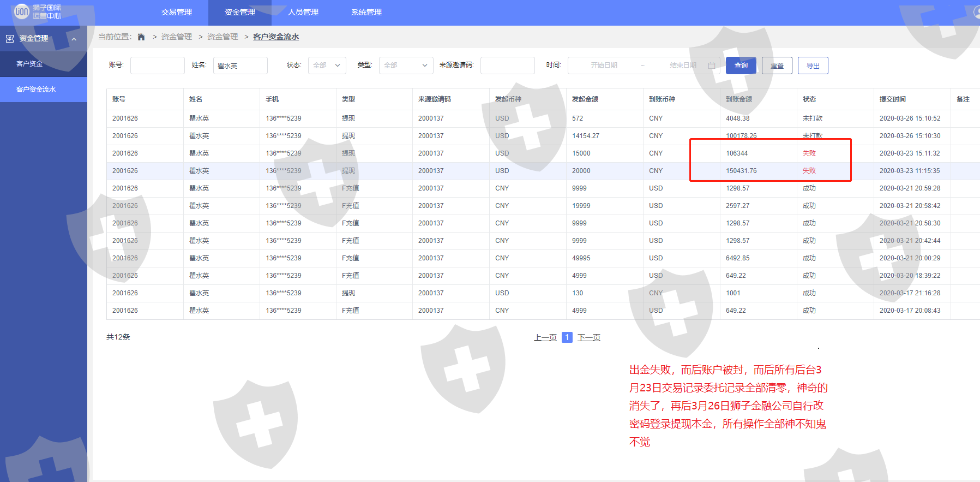Click the 重置 button
The height and width of the screenshot is (482, 980).
pyautogui.click(x=777, y=66)
